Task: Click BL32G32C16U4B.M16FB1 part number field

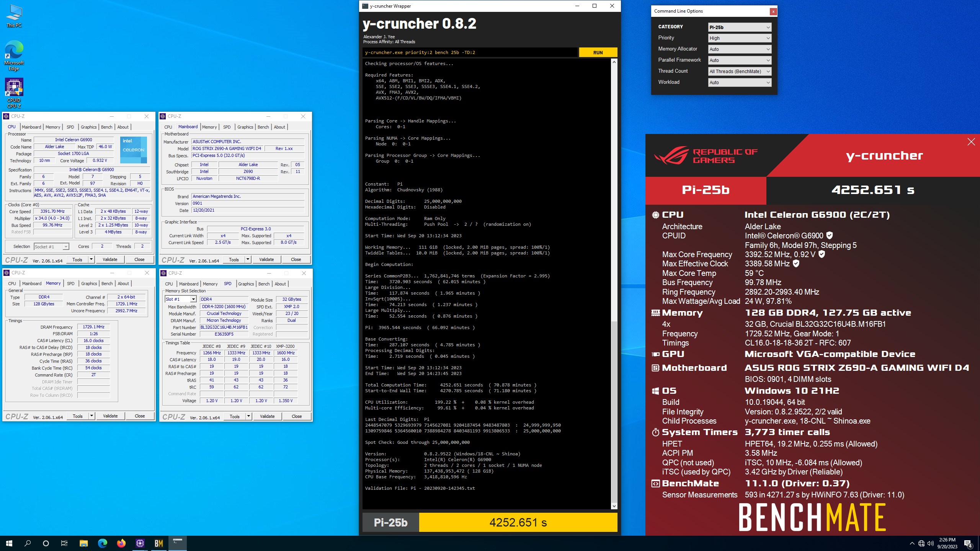Action: point(224,327)
